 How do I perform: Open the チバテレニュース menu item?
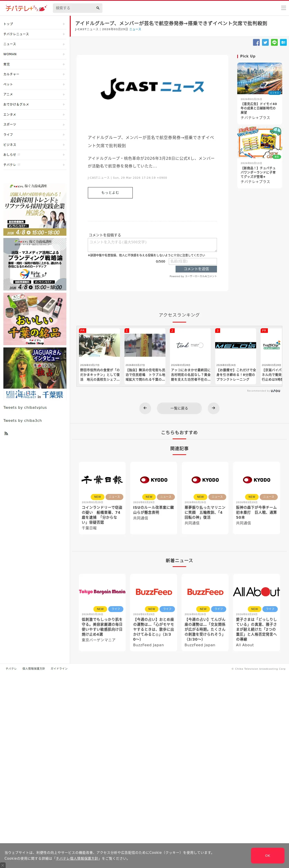coord(35,34)
